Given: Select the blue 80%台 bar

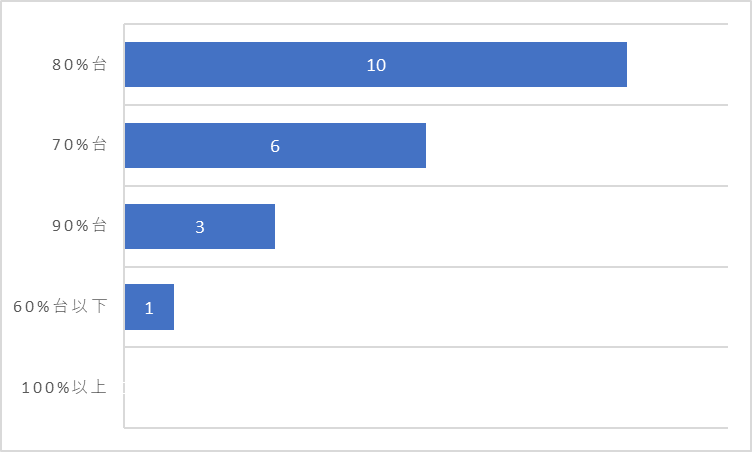Looking at the screenshot, I should [x=376, y=64].
